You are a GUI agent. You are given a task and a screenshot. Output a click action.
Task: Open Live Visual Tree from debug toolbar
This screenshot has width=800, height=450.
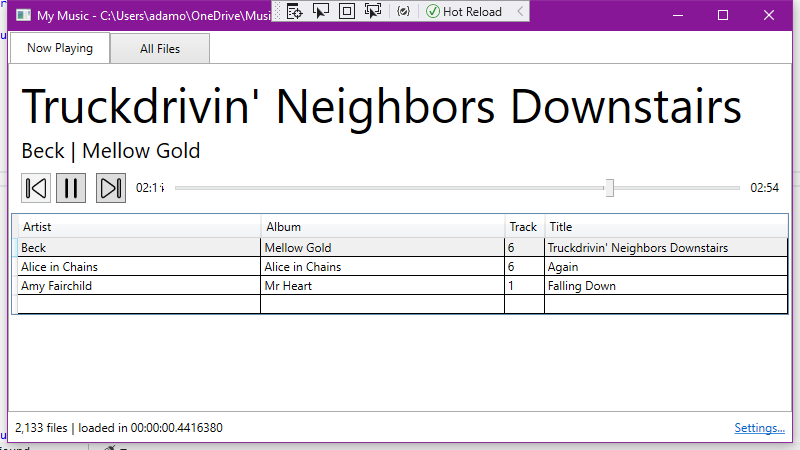(x=294, y=11)
